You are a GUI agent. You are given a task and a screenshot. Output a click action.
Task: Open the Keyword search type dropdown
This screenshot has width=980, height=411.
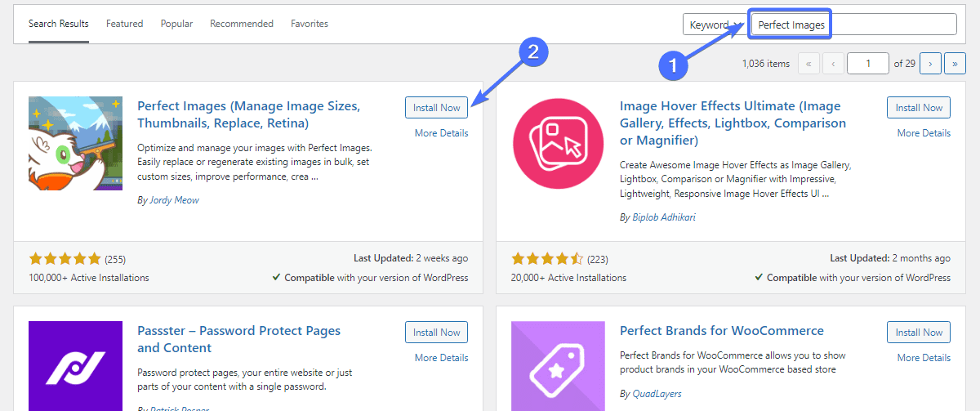pos(713,25)
